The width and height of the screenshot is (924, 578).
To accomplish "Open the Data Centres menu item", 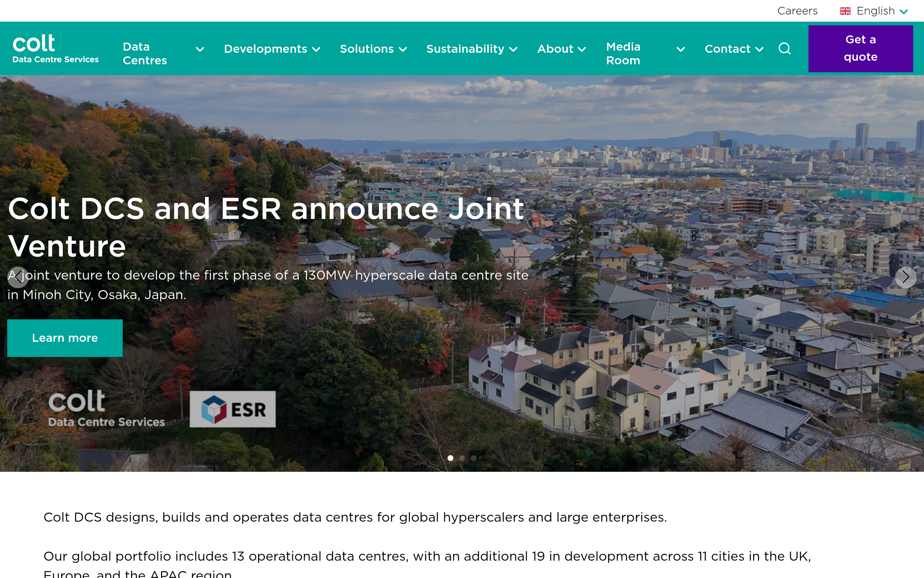I will [x=145, y=53].
